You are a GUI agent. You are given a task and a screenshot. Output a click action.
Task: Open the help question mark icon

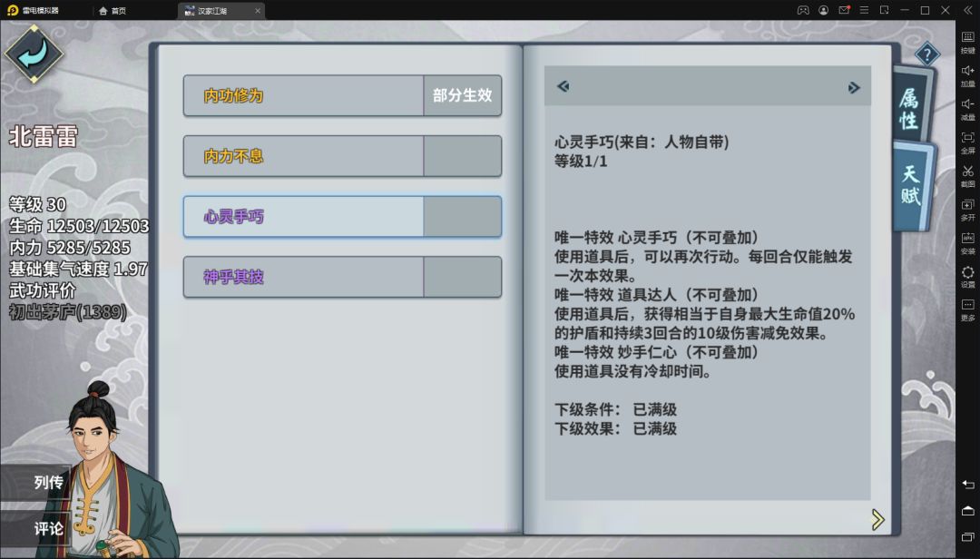[926, 54]
